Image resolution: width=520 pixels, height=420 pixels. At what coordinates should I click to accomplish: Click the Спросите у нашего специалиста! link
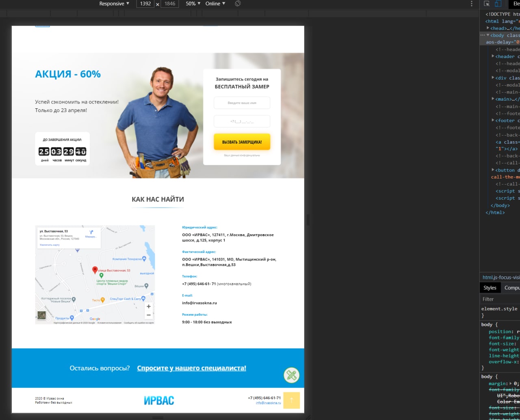[x=191, y=368]
